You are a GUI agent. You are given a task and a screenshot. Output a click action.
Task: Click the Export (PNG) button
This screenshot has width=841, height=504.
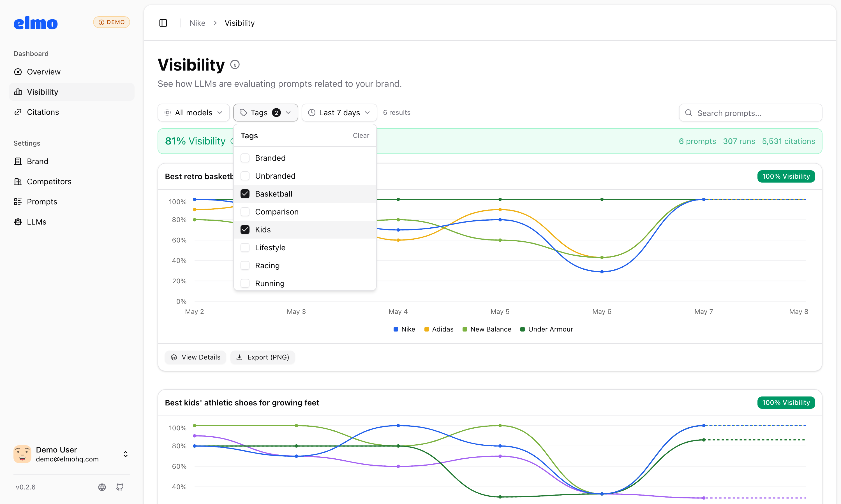(263, 357)
